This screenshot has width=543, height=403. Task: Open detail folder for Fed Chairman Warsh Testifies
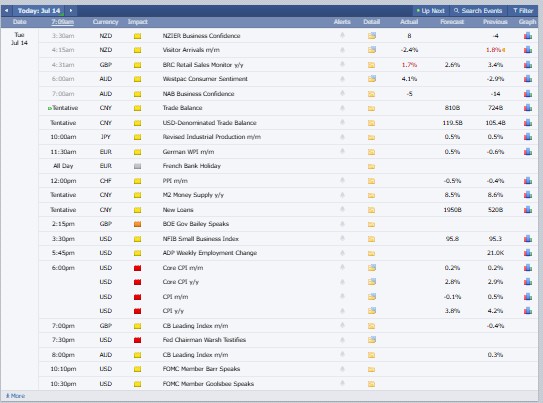coord(372,340)
